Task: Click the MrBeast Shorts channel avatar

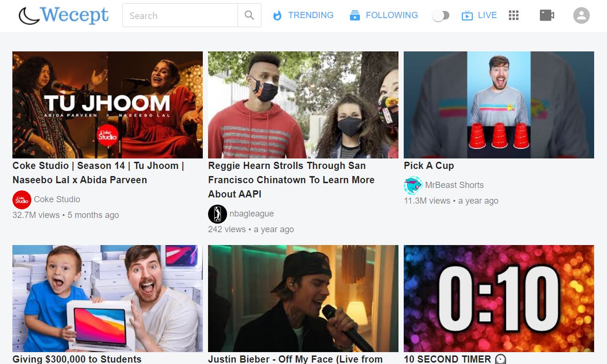Action: [x=413, y=186]
